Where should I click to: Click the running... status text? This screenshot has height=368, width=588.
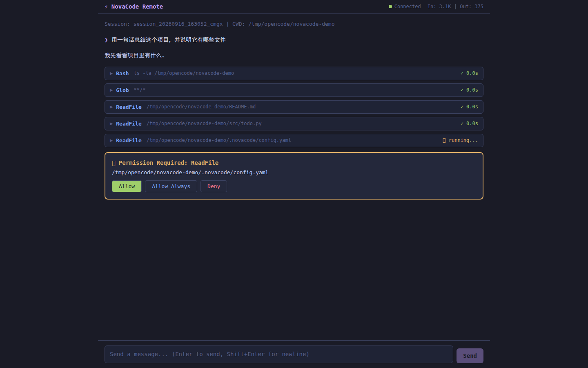tap(463, 140)
